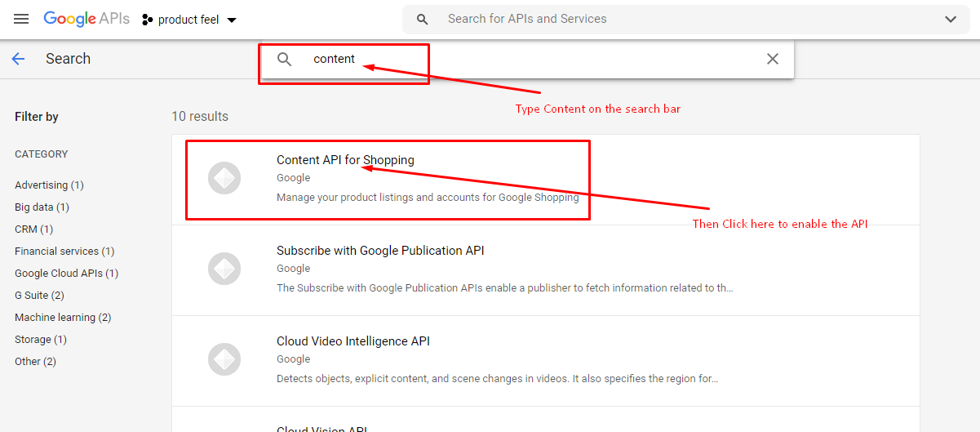
Task: Filter by Advertising (1) category
Action: 49,185
